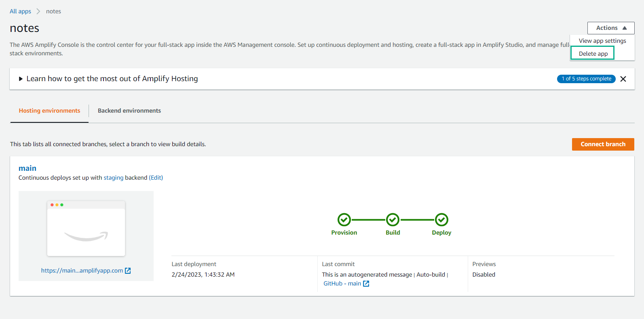The height and width of the screenshot is (319, 644).
Task: Click the autogenerated commit message text
Action: point(367,275)
